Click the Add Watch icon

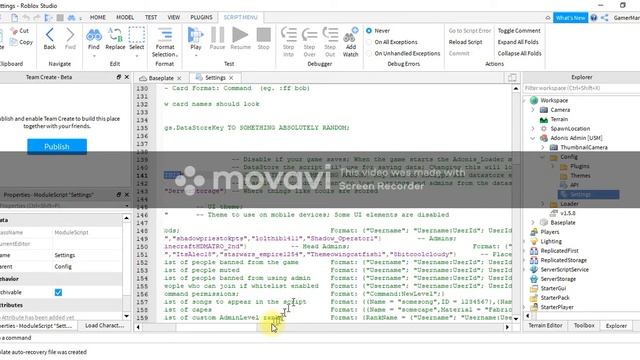coord(350,35)
